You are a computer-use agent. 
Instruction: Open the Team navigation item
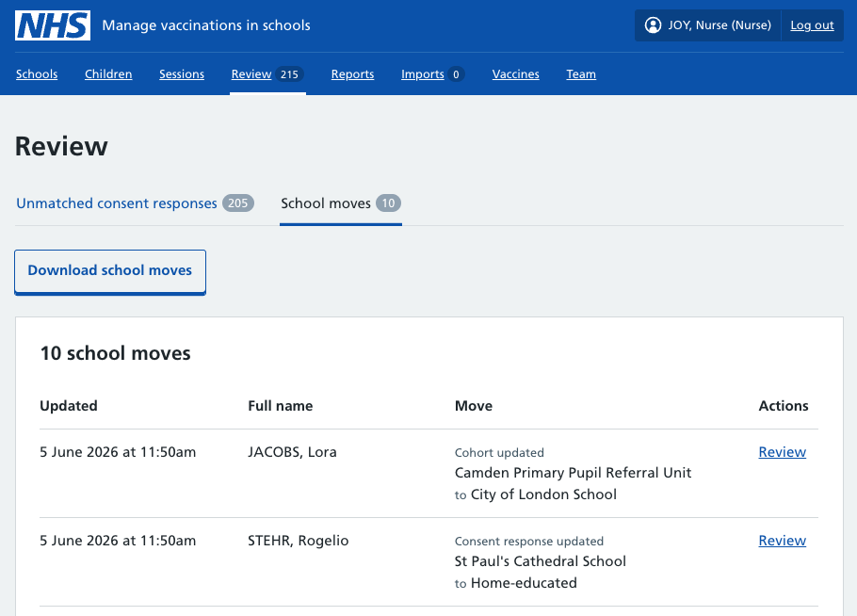(x=581, y=73)
